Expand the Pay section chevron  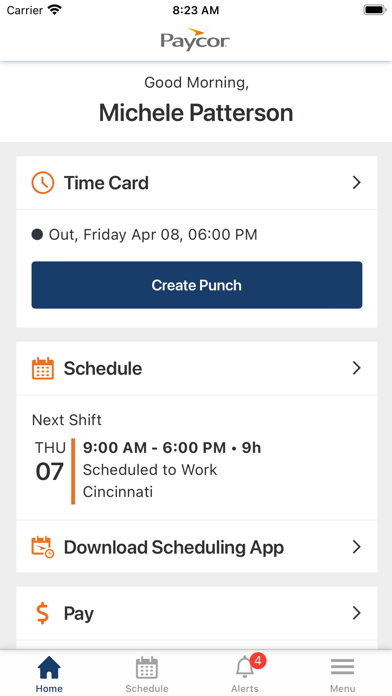point(356,613)
